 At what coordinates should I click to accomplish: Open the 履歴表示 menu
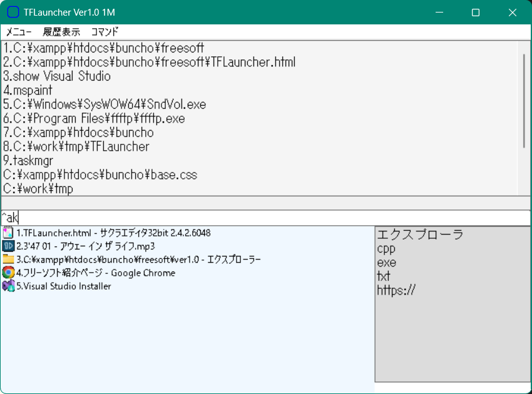tap(61, 32)
